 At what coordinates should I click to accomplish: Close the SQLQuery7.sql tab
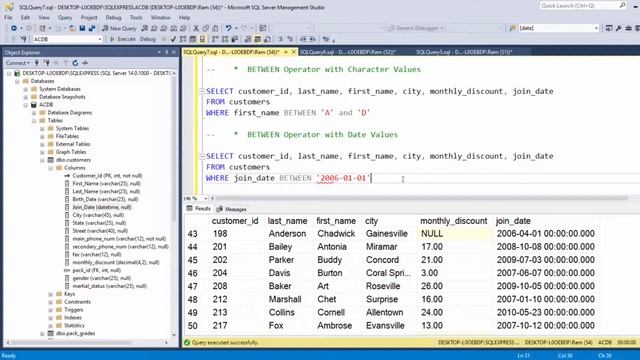[293, 52]
